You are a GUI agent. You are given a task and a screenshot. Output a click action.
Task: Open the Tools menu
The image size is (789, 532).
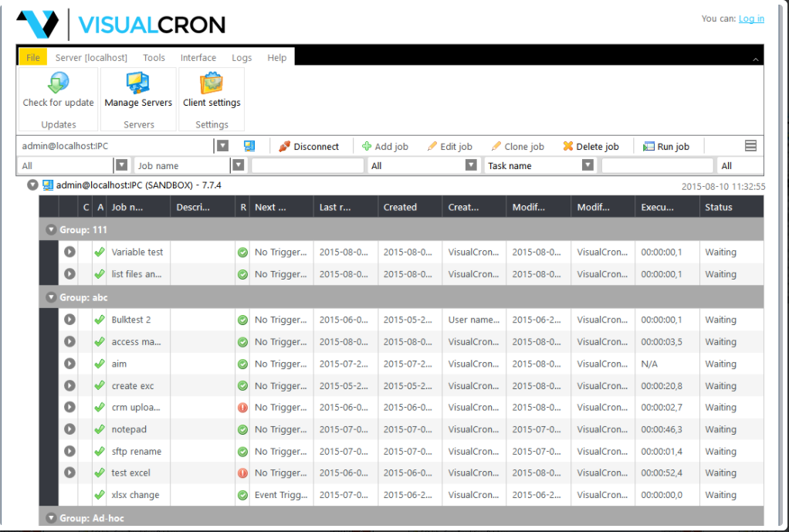[153, 57]
